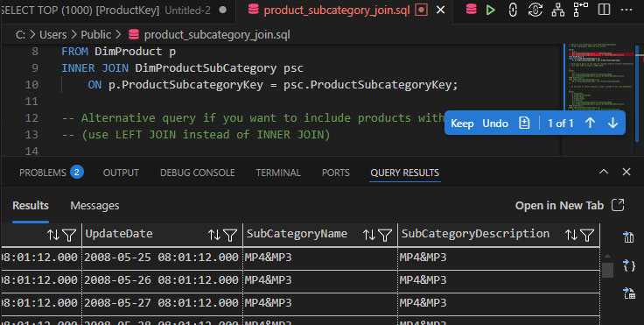
Task: Click the Untitled-2 unsaved dot indicator
Action: pos(222,10)
